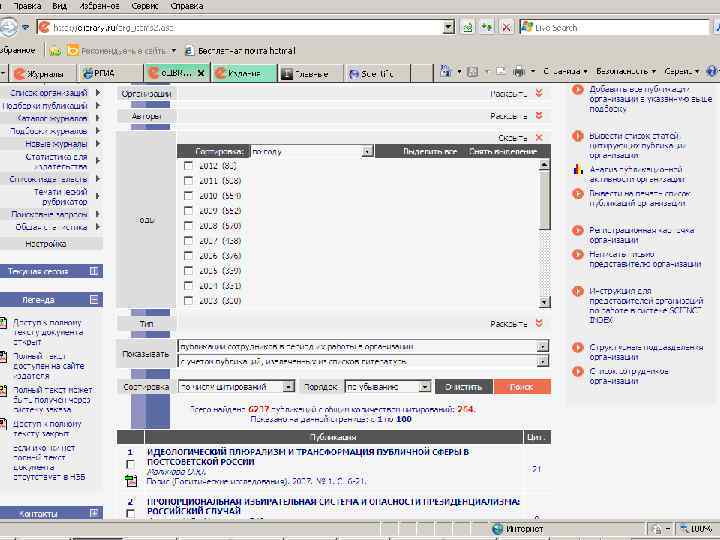
Task: Click years list scroll down arrow
Action: pyautogui.click(x=544, y=302)
